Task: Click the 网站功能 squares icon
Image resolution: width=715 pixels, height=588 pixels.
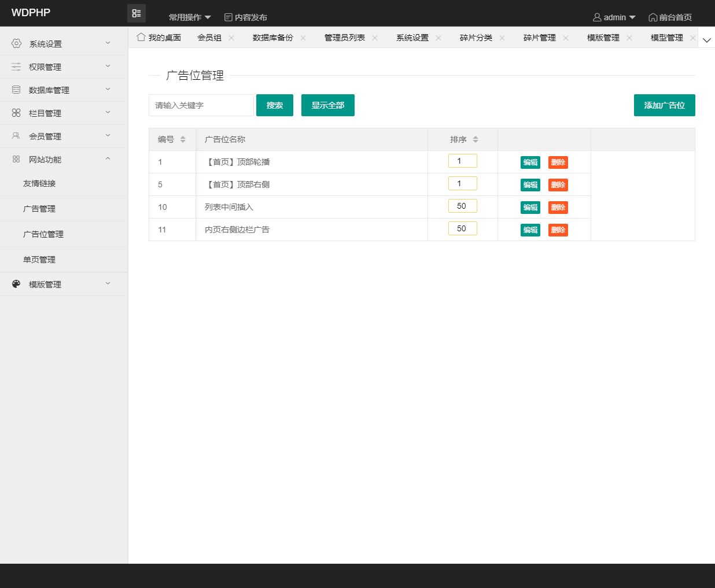Action: coord(16,159)
